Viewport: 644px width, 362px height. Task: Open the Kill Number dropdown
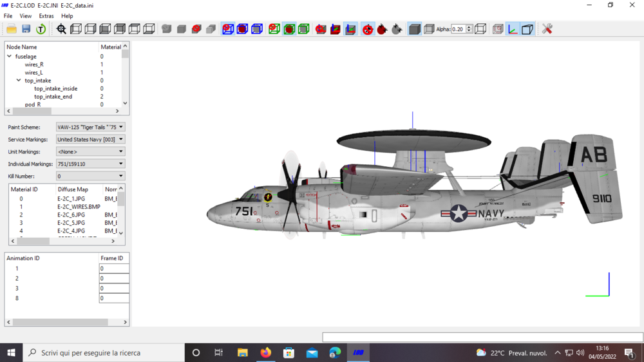coord(90,176)
